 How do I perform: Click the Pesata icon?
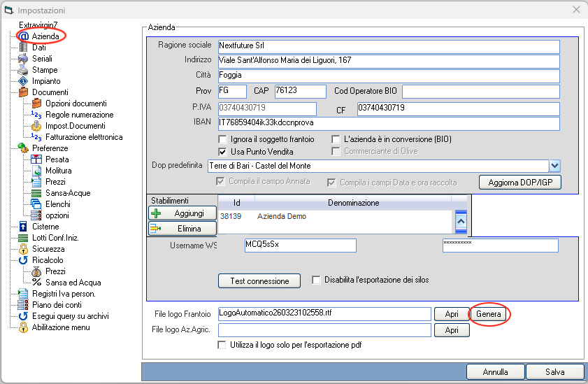pos(36,159)
